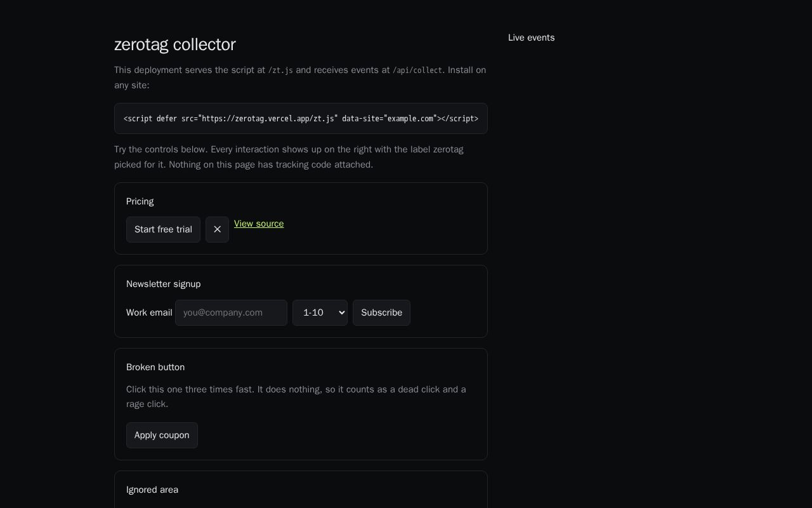Screen dimensions: 812x508
Task: Focus the Work email input field
Action: point(231,312)
